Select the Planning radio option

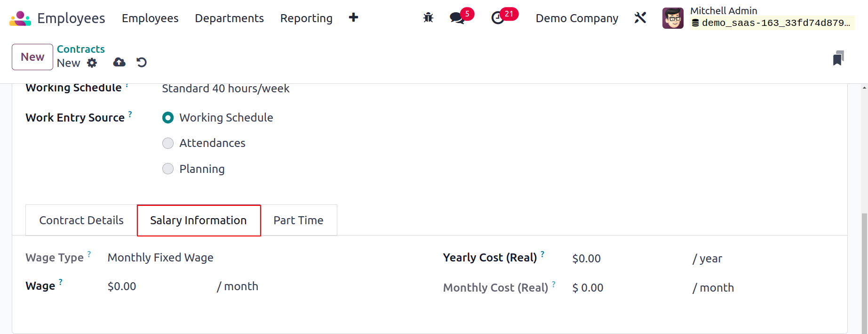point(168,169)
